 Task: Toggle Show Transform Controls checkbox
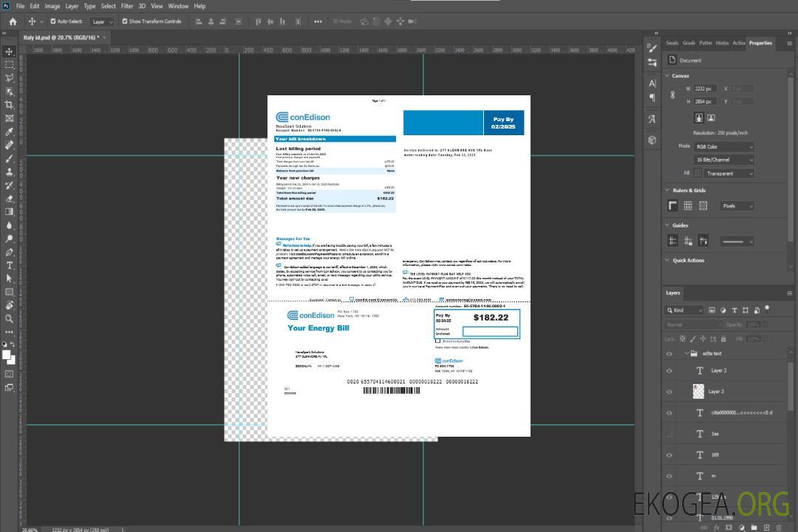coord(125,21)
